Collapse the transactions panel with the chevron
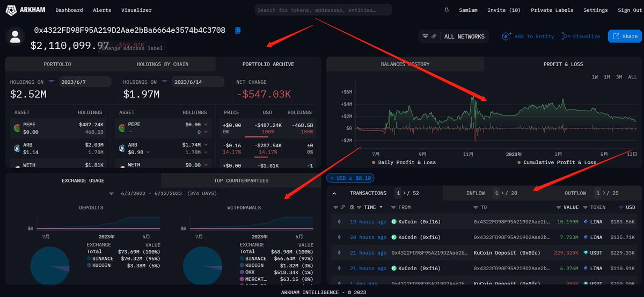This screenshot has width=644, height=297. point(334,193)
